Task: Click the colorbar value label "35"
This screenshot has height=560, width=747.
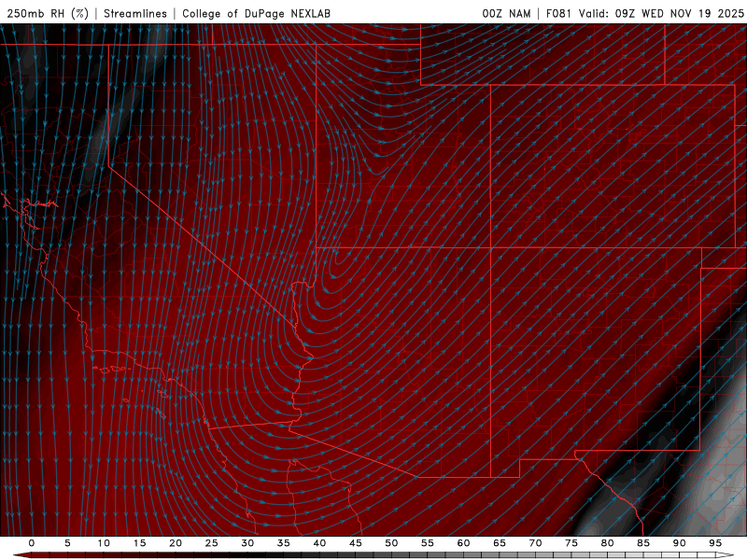Action: point(283,543)
